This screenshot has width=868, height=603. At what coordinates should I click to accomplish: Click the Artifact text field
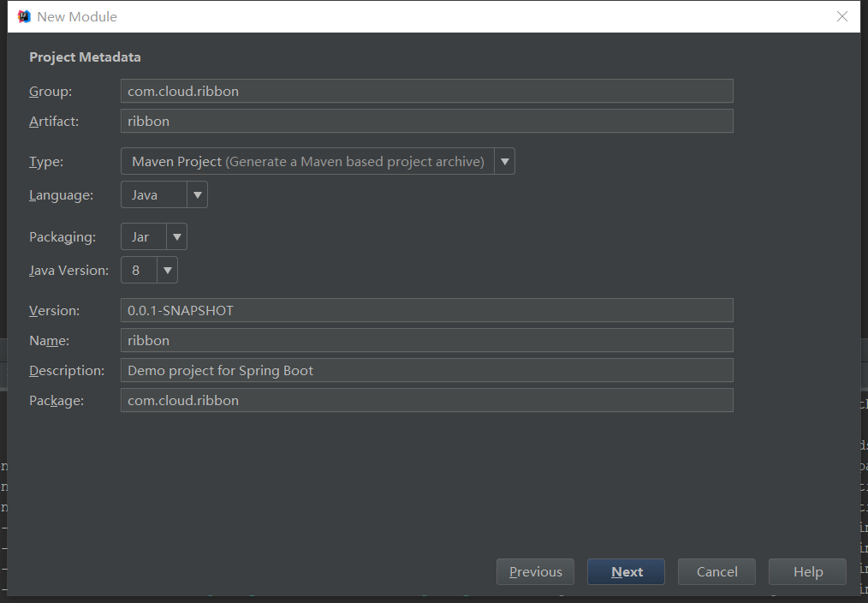pyautogui.click(x=427, y=121)
